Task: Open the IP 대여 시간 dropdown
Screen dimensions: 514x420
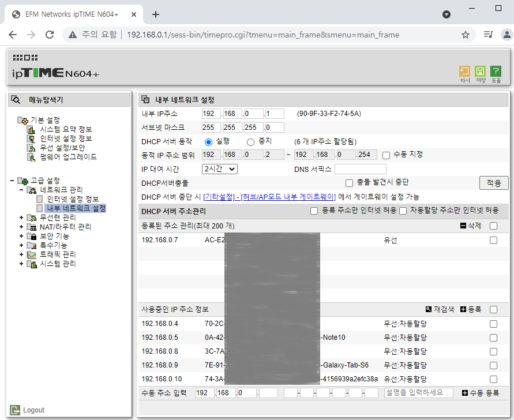Action: pos(220,169)
